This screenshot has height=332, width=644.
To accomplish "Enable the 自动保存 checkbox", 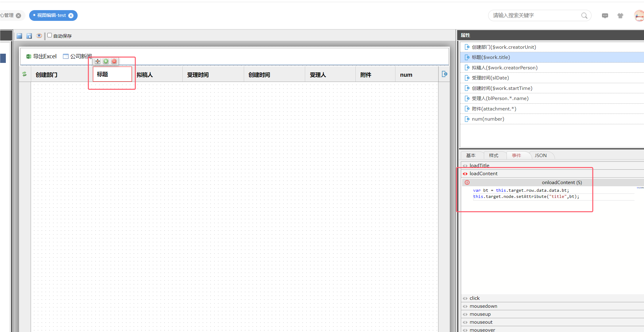I will click(x=49, y=35).
